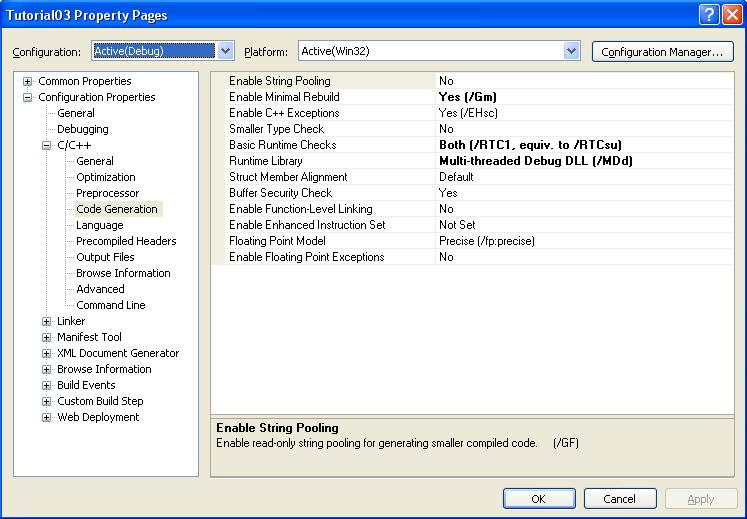Open the Preprocessor page

point(108,193)
